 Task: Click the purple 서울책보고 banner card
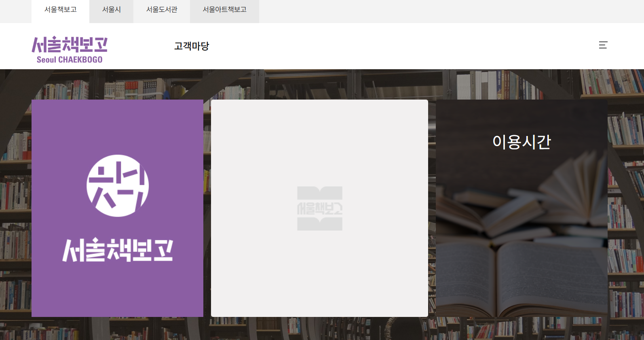117,208
